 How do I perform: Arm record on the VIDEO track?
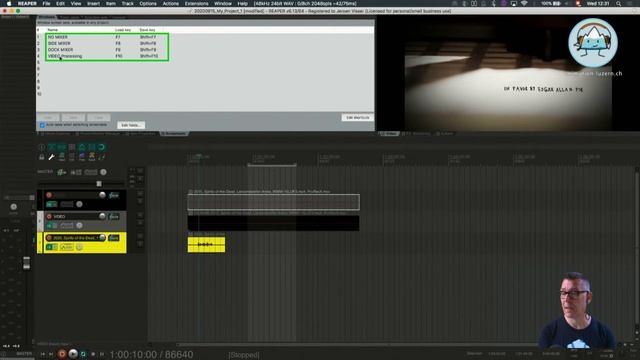(x=49, y=216)
